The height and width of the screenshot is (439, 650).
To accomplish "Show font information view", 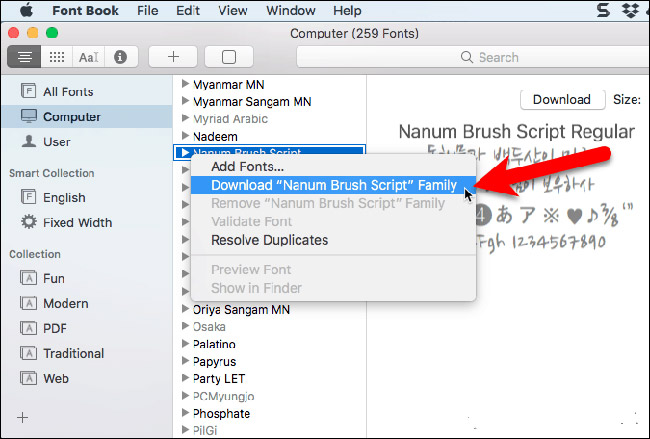I will (121, 57).
